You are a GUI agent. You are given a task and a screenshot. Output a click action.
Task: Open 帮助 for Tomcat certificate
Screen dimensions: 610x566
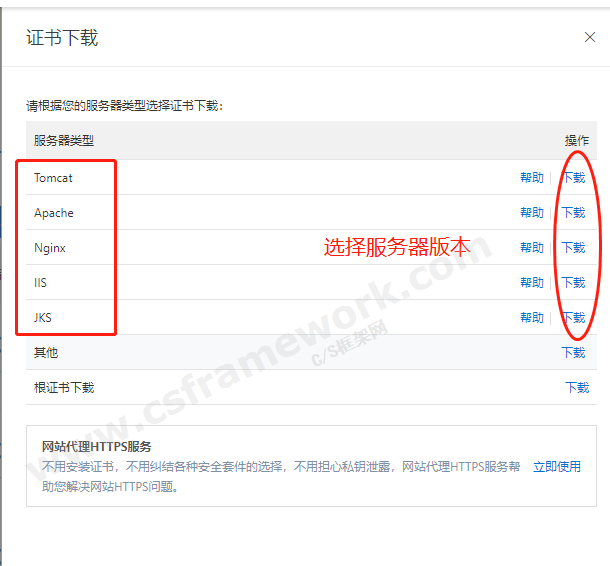tap(532, 178)
